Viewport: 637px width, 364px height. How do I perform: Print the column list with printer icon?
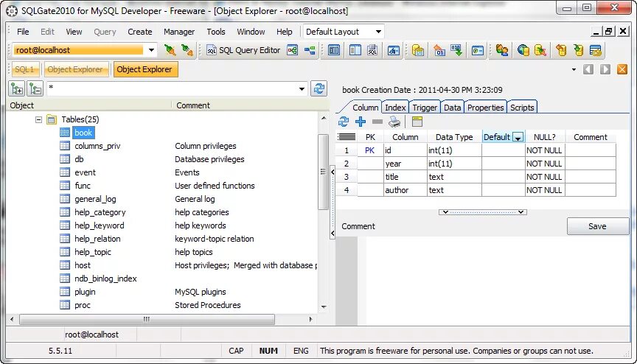tap(394, 122)
